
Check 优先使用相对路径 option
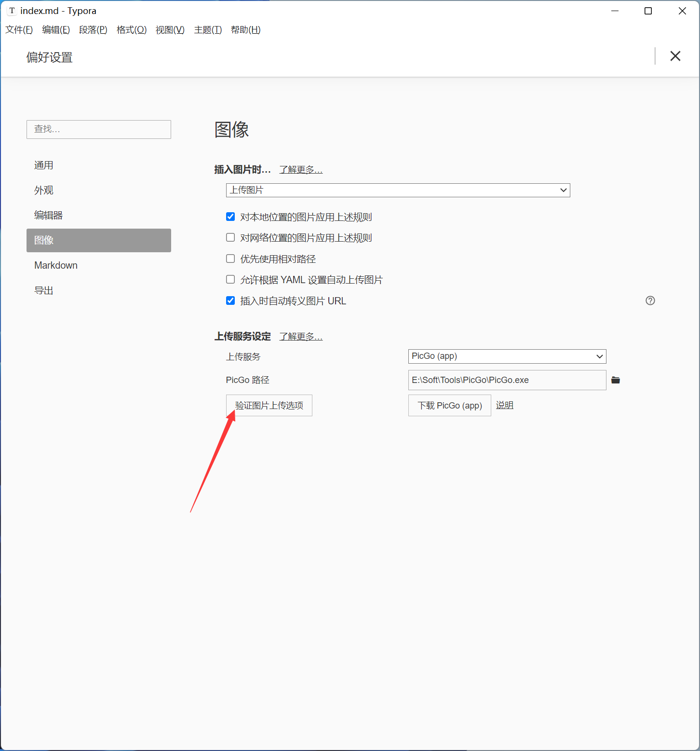230,259
